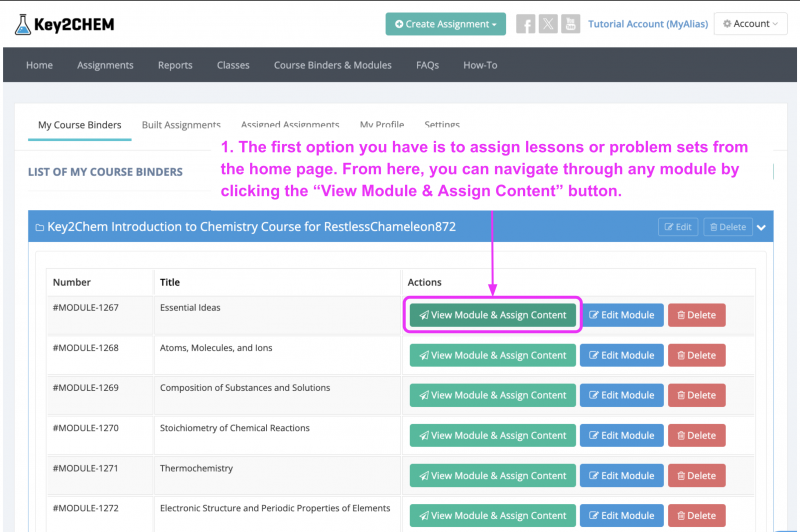Click Edit on the course binder header
Viewport: 800px width, 532px height.
678,227
